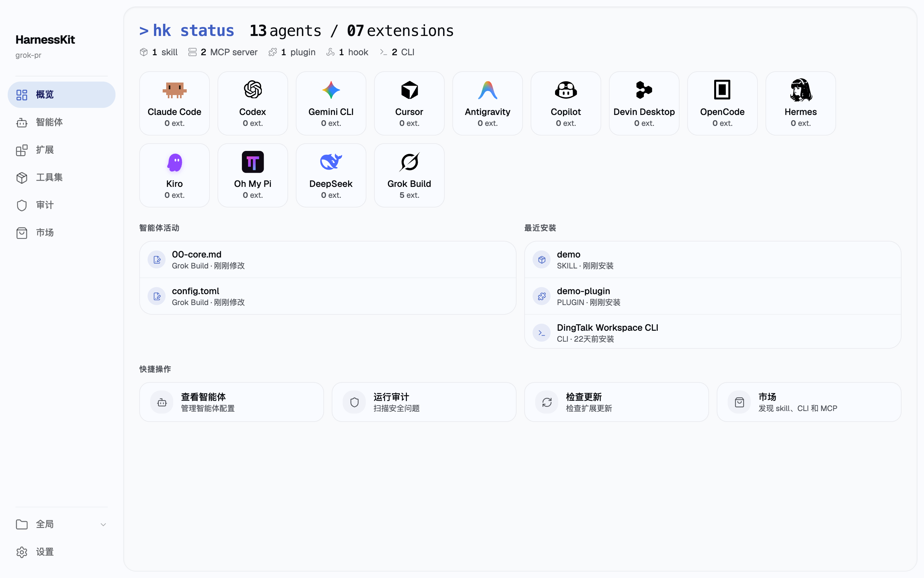The height and width of the screenshot is (578, 924).
Task: Click the 'grok-pr' label under HarnessKit
Action: tap(28, 55)
